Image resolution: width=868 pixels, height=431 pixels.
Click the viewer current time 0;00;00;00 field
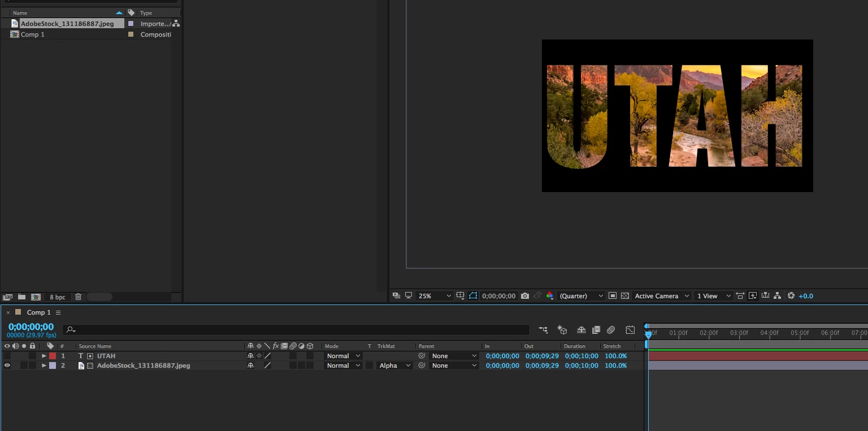point(498,296)
